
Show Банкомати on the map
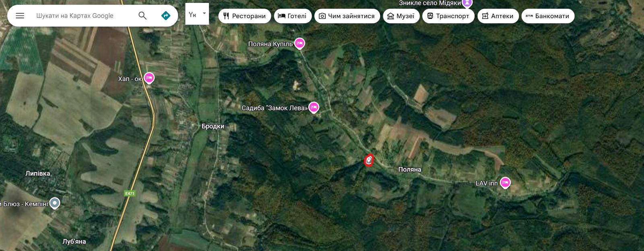tap(548, 16)
